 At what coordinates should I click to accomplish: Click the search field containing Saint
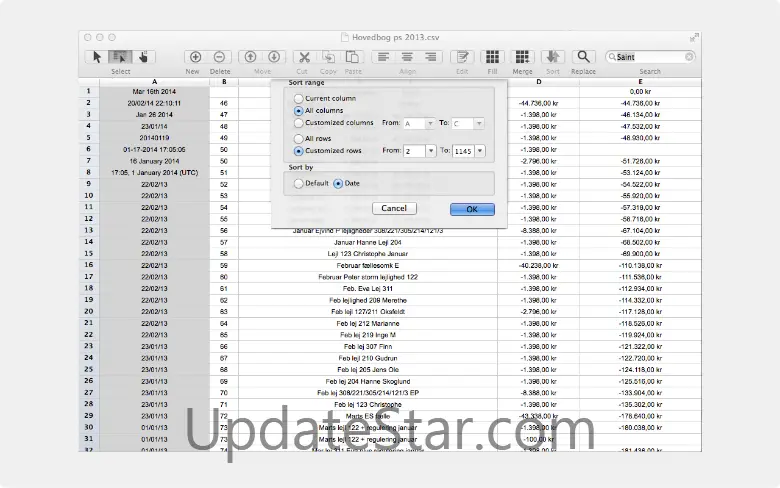[650, 57]
